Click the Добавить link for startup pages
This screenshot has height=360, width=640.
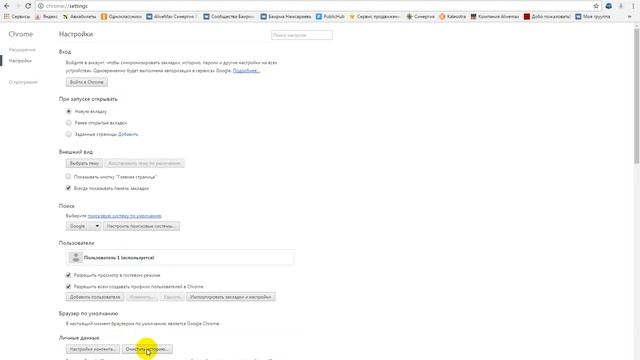(x=128, y=134)
